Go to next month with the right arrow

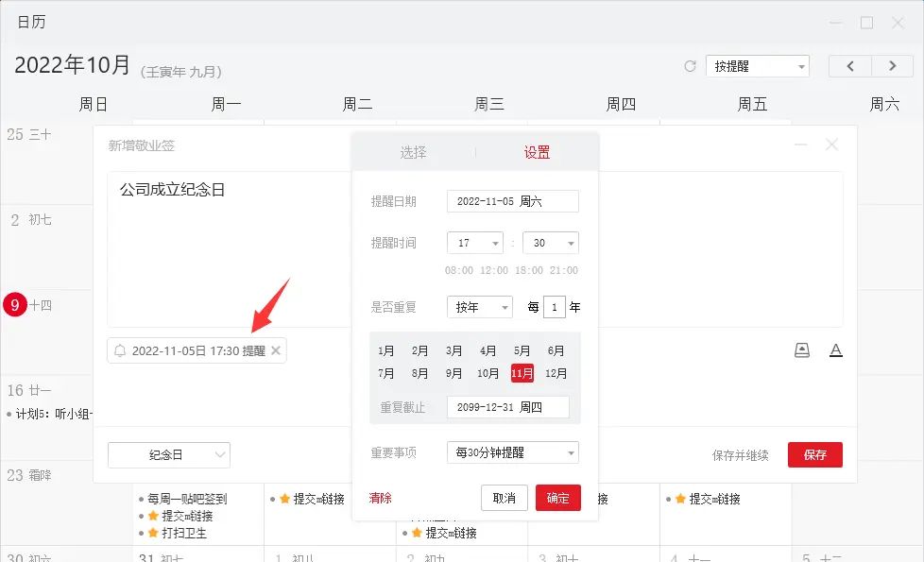[892, 65]
